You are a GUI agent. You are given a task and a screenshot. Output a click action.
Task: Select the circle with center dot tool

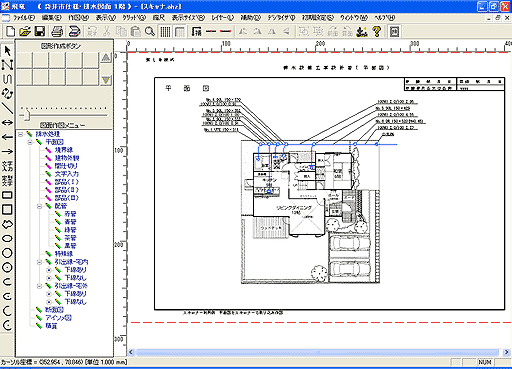point(7,267)
